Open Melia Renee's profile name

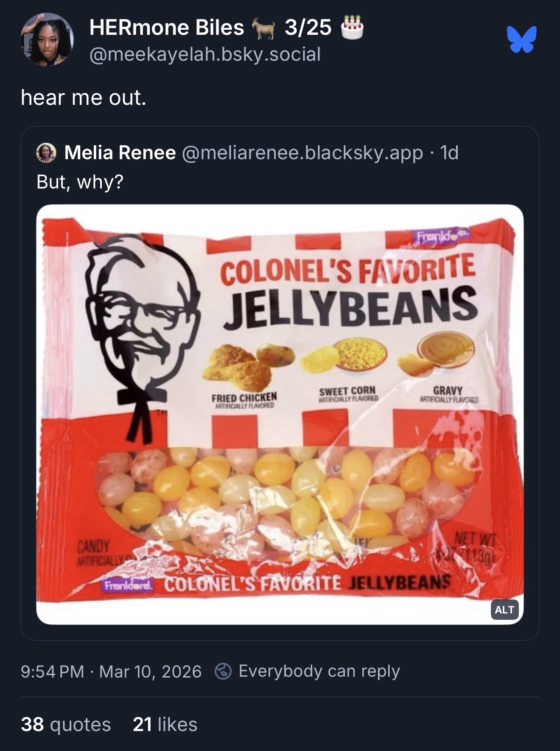pyautogui.click(x=120, y=153)
